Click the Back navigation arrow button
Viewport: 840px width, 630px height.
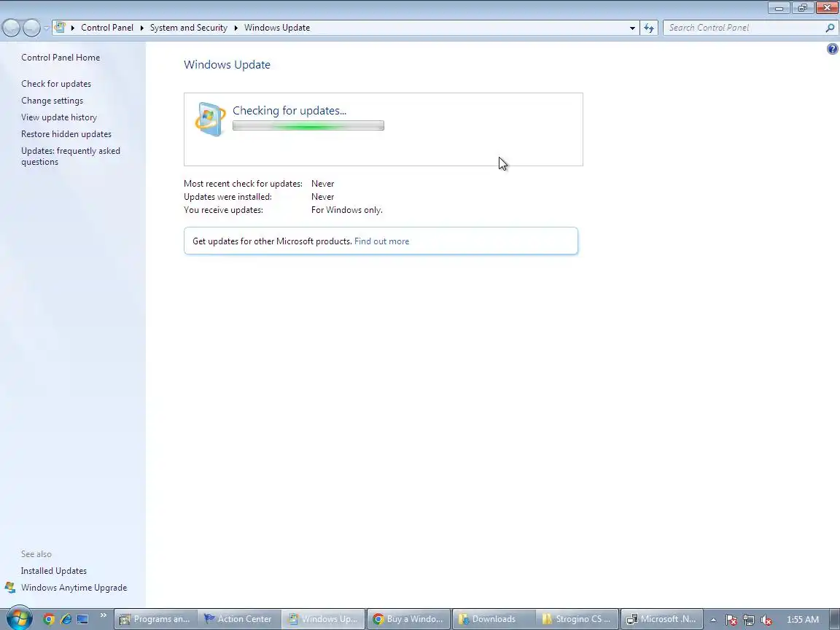click(11, 28)
